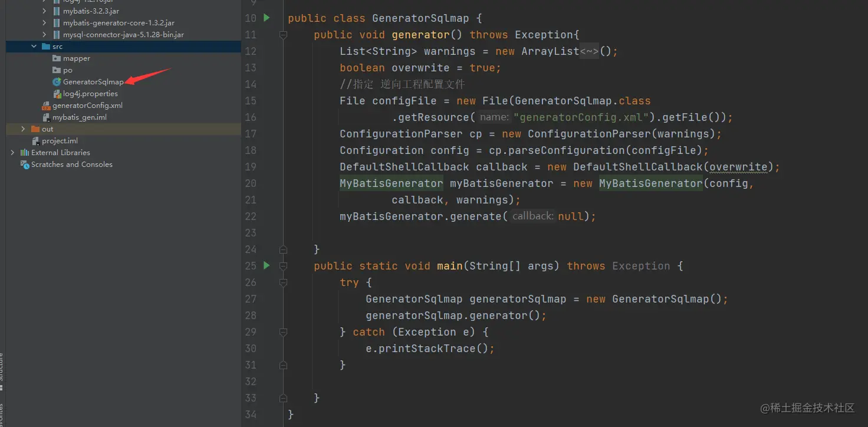The width and height of the screenshot is (868, 427).
Task: Click the "generatorConfig.xml" string literal
Action: (x=581, y=117)
